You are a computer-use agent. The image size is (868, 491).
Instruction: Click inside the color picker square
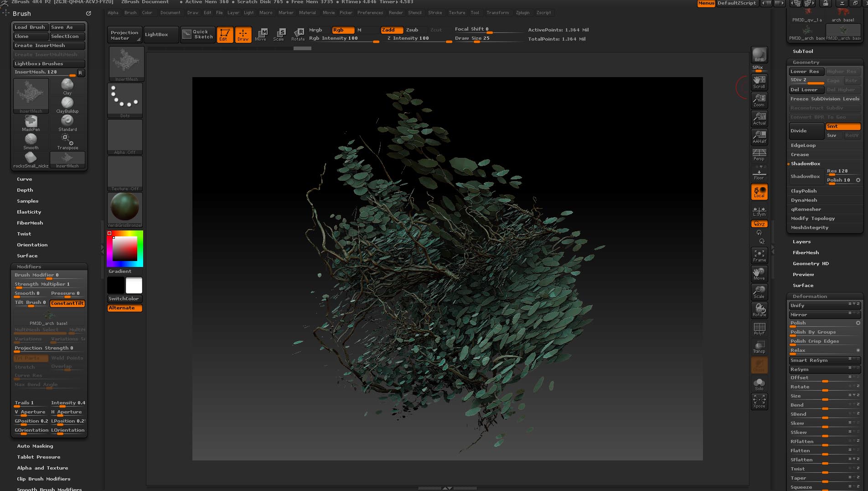[125, 249]
